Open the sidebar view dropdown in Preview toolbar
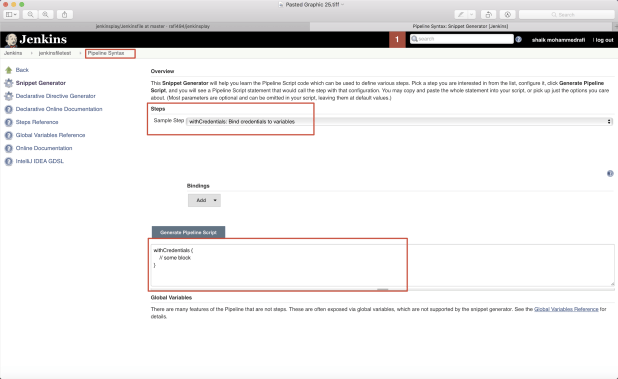Image resolution: width=618 pixels, height=379 pixels. (11, 15)
